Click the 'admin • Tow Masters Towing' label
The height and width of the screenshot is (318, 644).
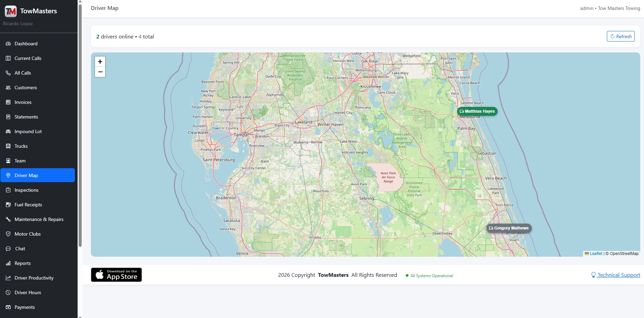(x=610, y=8)
